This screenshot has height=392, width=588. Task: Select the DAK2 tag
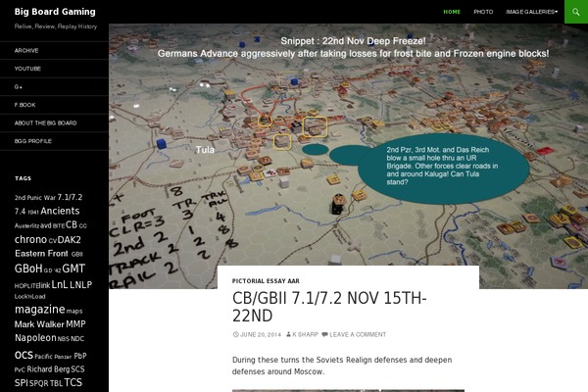coord(69,240)
